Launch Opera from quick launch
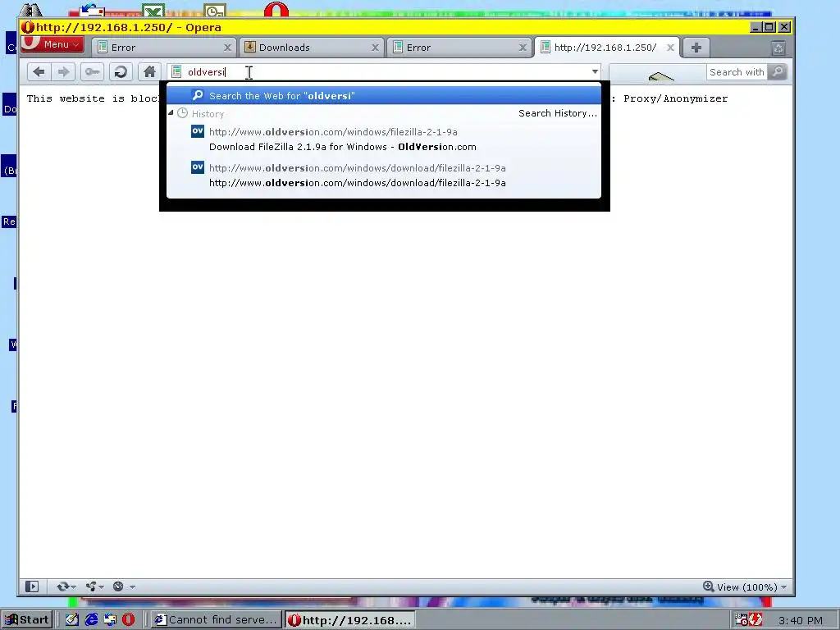This screenshot has width=840, height=630. coord(129,620)
